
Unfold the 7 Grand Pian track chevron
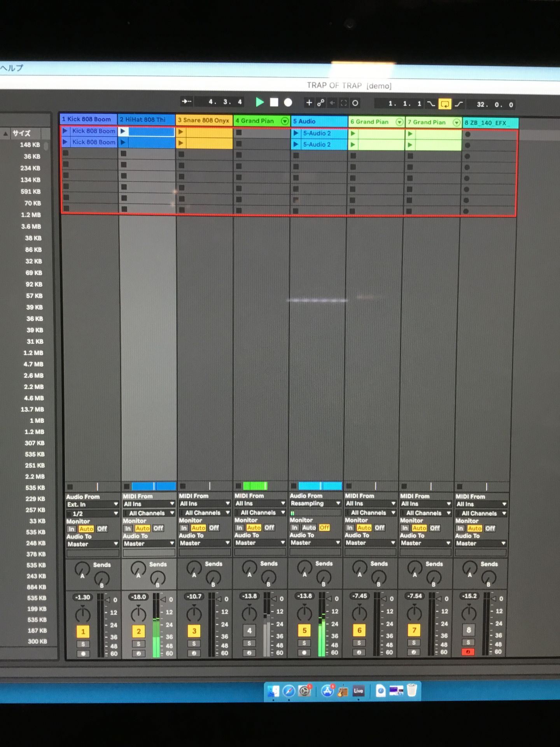coord(457,123)
